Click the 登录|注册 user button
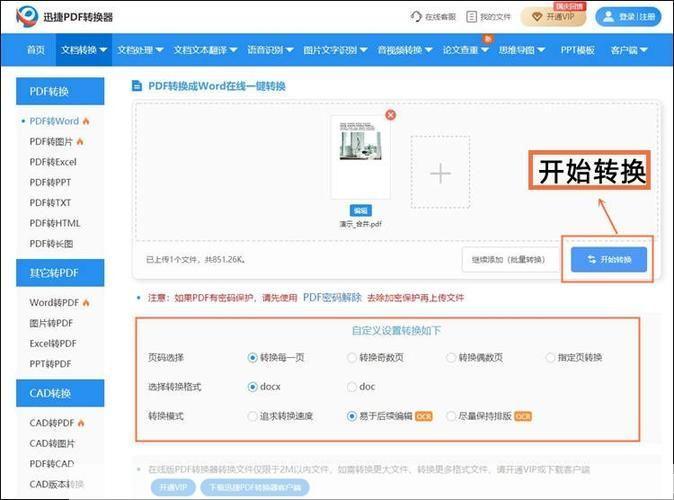The height and width of the screenshot is (500, 674). coord(628,17)
